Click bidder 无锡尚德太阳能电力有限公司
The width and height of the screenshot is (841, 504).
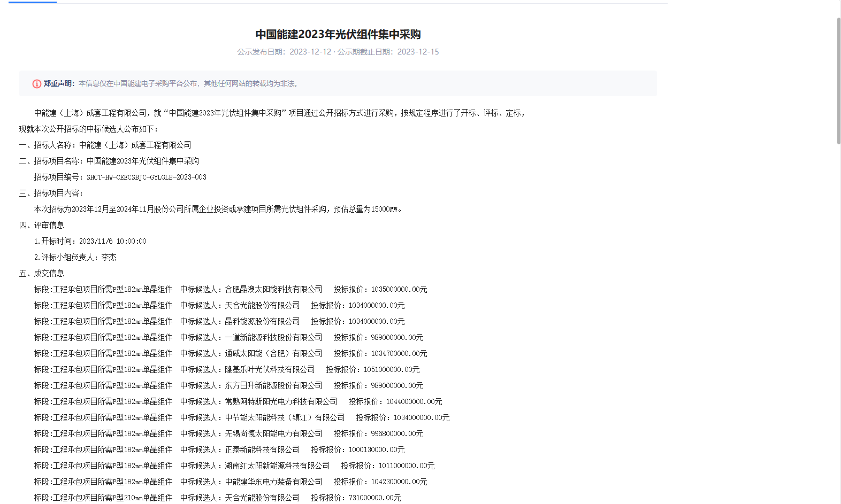pyautogui.click(x=273, y=433)
